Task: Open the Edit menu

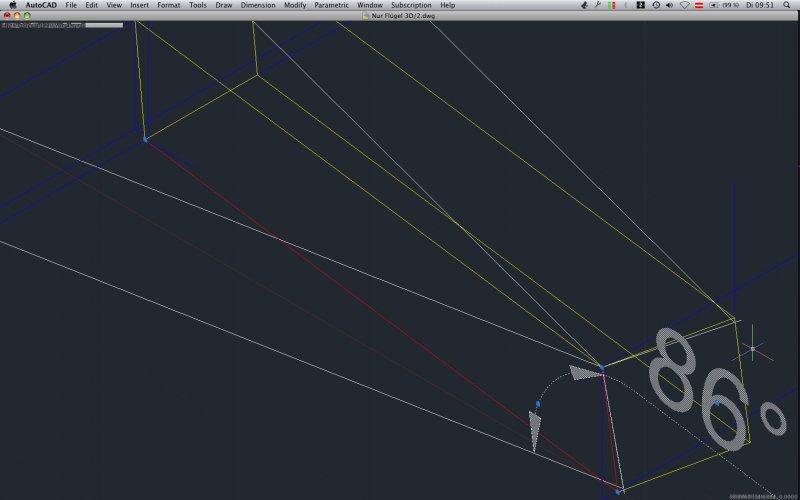Action: click(91, 5)
